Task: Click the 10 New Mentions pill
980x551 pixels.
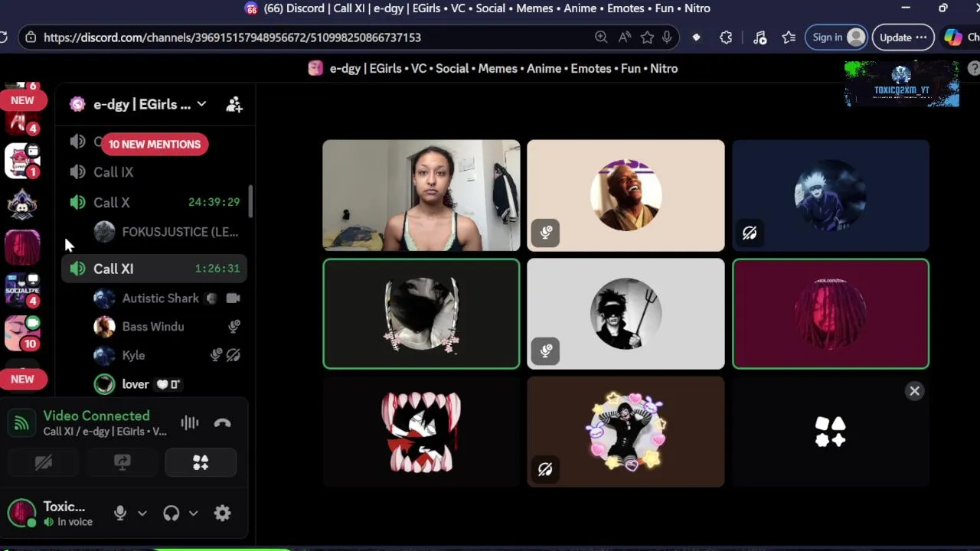Action: pos(155,144)
